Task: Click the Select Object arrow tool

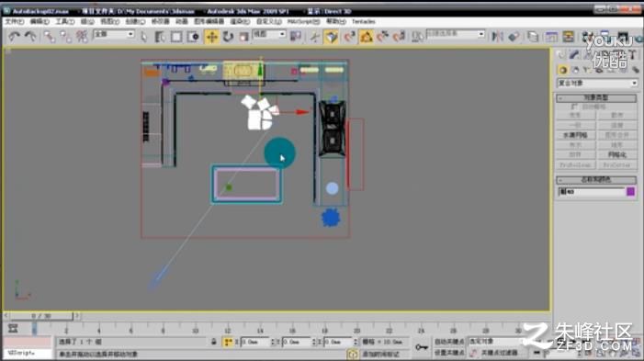Action: pyautogui.click(x=143, y=37)
